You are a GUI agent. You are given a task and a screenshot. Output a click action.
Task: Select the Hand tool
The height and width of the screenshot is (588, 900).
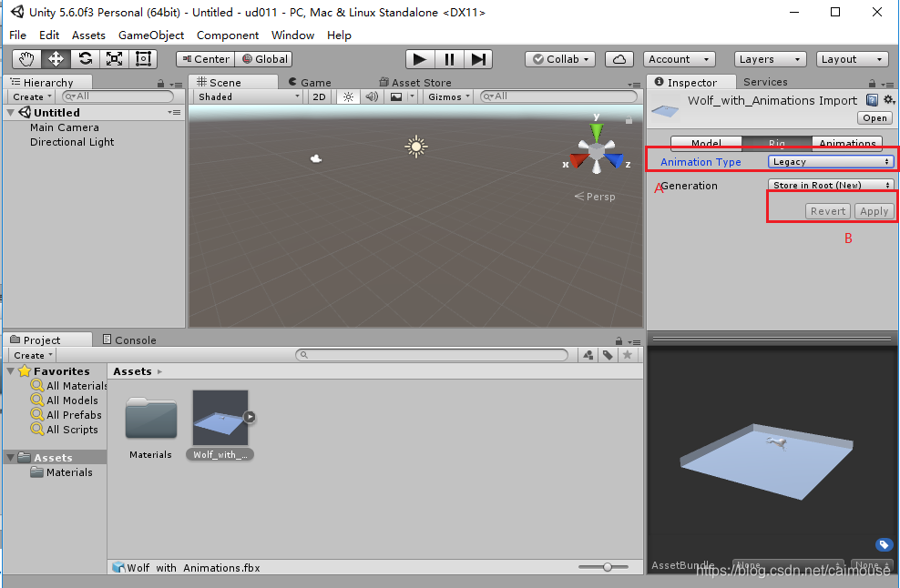tap(27, 59)
